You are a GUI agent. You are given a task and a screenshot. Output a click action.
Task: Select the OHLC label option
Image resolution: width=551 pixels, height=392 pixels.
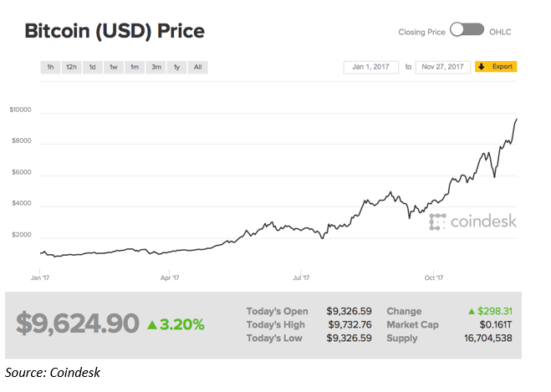tap(500, 32)
